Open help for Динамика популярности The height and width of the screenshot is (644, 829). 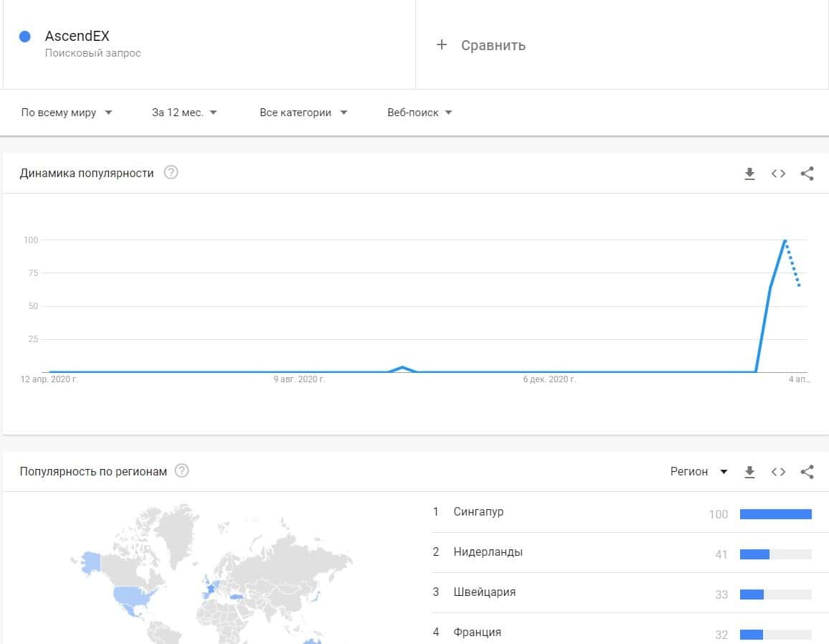click(171, 173)
